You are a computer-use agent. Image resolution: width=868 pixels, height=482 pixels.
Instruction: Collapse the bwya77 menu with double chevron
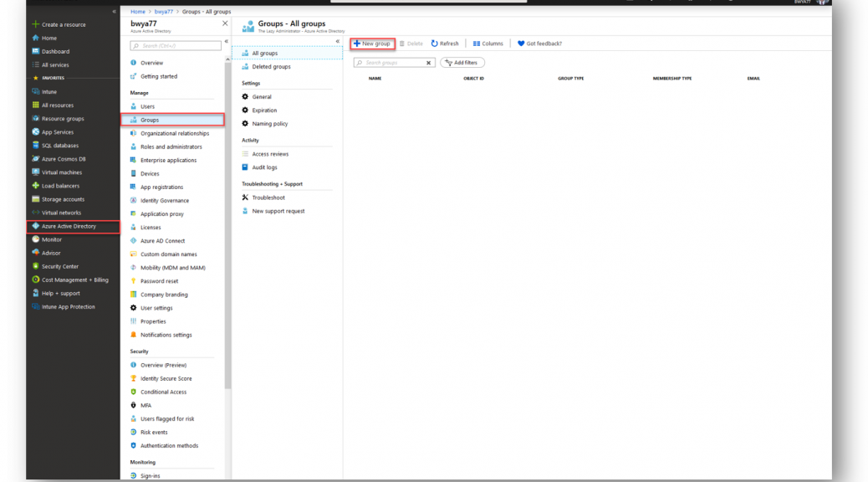click(227, 41)
